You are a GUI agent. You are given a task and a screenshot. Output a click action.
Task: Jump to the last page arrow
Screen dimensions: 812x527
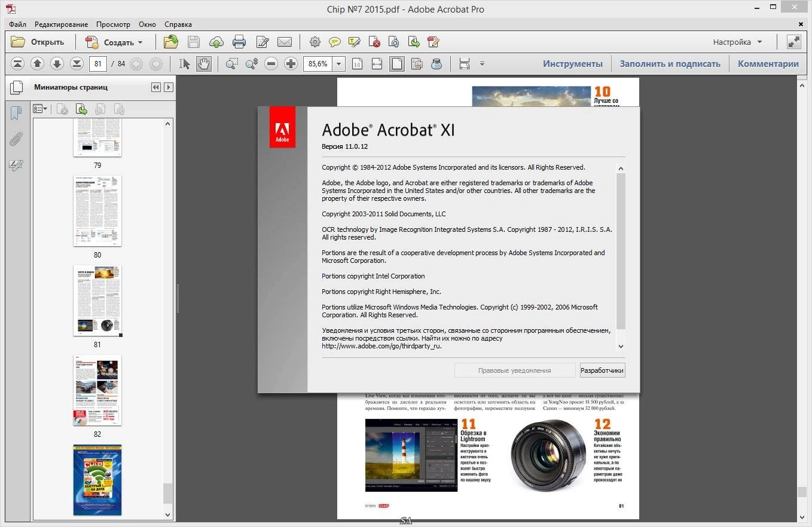pyautogui.click(x=77, y=64)
